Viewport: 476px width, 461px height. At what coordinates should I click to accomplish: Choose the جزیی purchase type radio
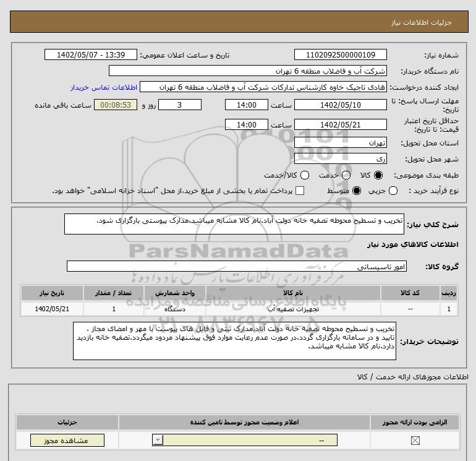click(393, 191)
